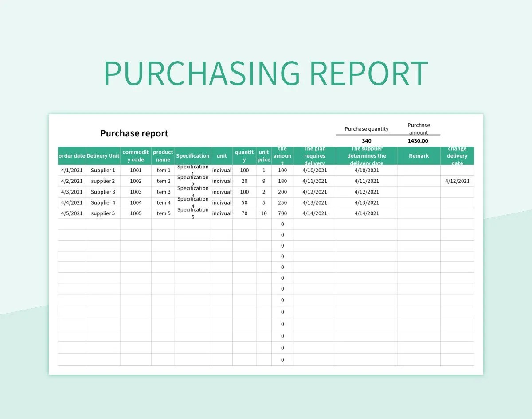Select commodity code cell 1003
Viewport: 532px width, 419px height.
pos(136,192)
